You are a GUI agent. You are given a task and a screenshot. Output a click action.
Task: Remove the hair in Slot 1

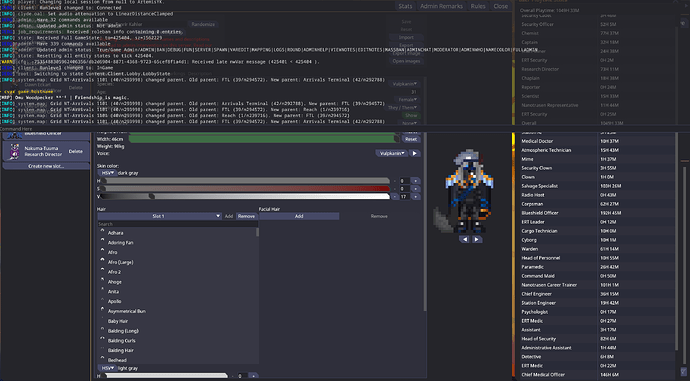246,216
